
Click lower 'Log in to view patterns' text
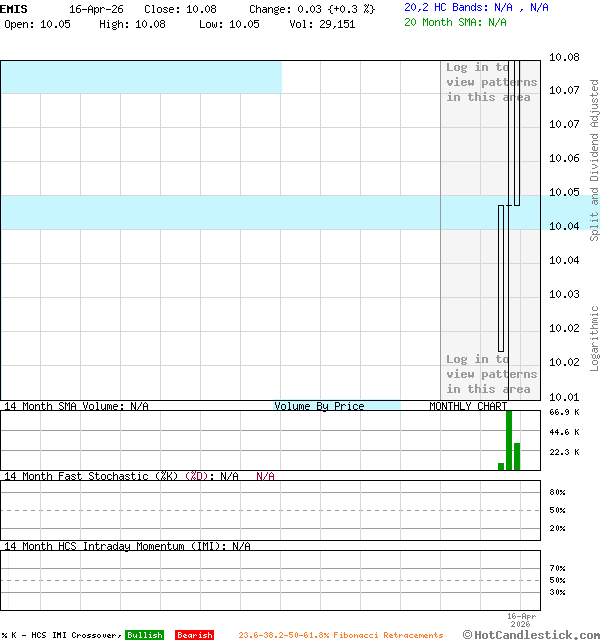click(x=491, y=374)
